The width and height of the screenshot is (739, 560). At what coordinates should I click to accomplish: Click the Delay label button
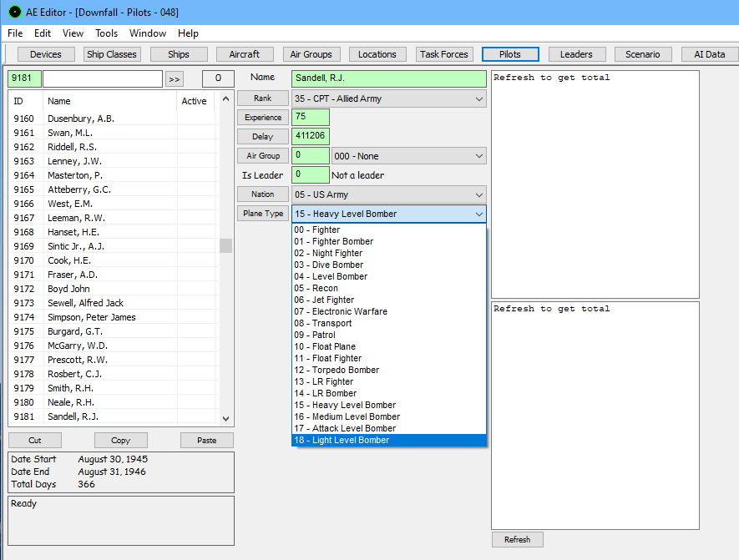click(262, 137)
